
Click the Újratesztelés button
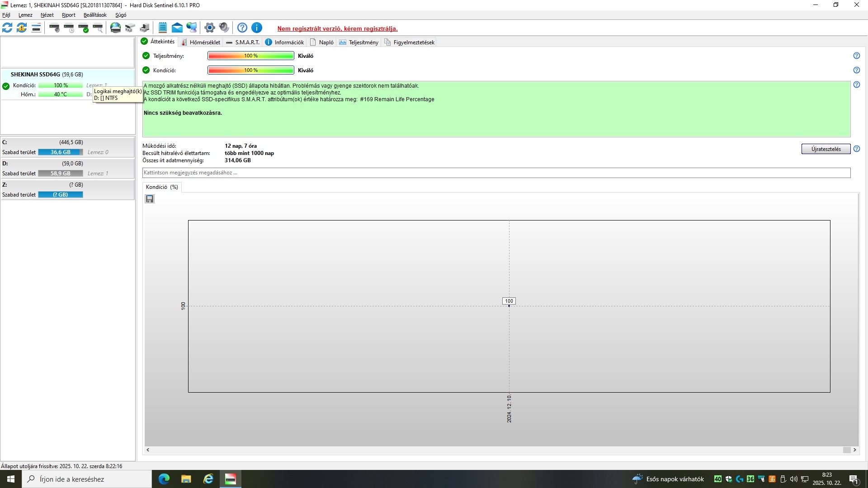point(826,149)
